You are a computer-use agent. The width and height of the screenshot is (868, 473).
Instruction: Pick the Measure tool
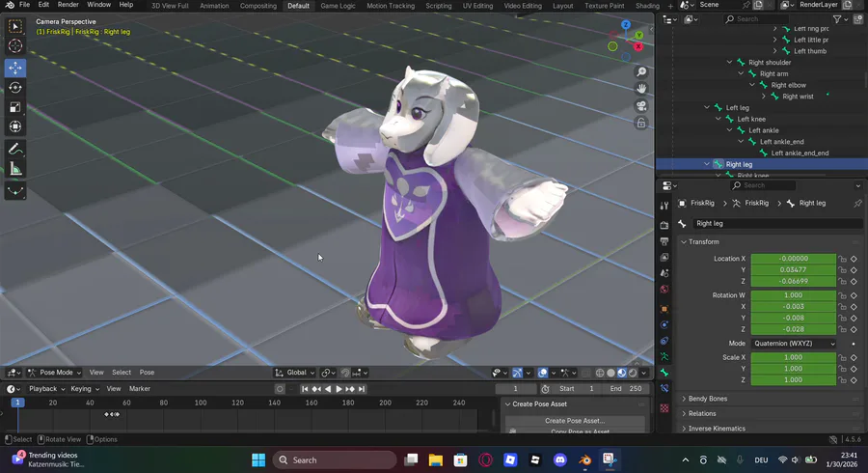15,169
